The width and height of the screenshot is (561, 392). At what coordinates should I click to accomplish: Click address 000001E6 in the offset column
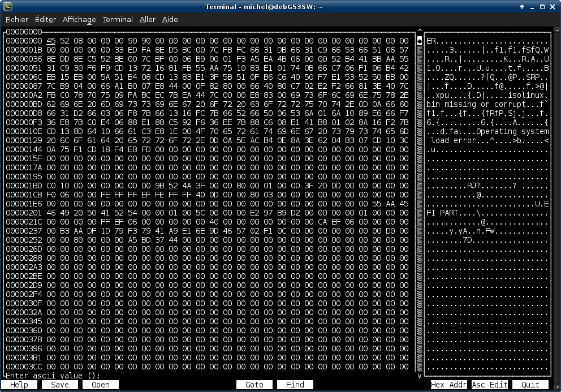[x=24, y=204]
